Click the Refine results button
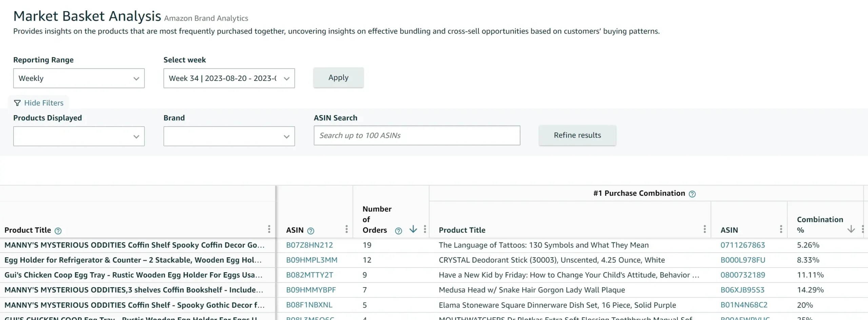 (x=577, y=135)
